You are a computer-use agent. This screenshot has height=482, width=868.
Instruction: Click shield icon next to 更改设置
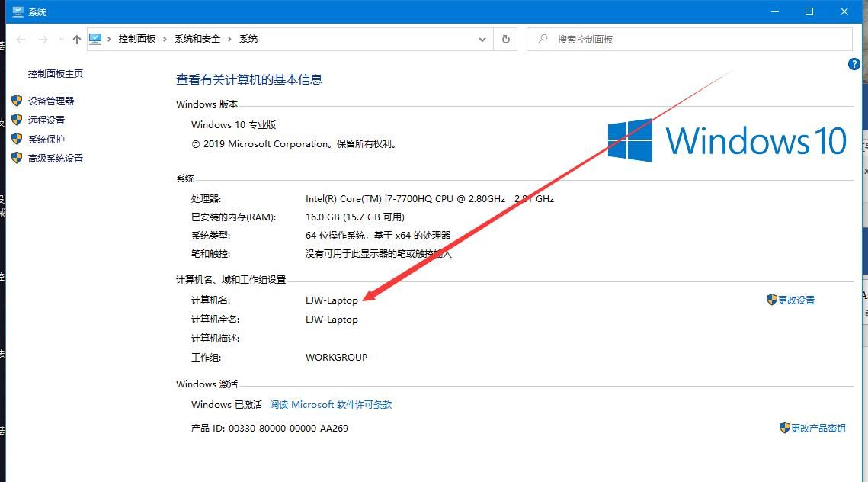tap(772, 300)
